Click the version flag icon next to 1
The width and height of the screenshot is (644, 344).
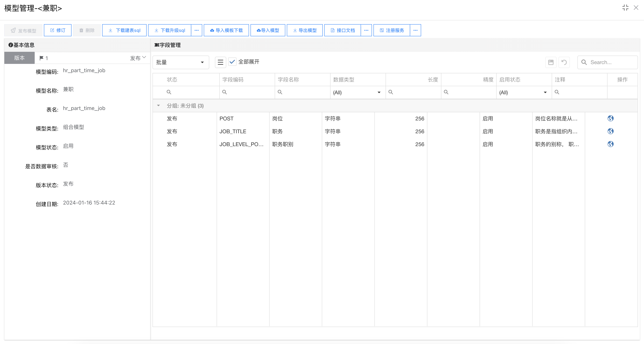point(41,58)
